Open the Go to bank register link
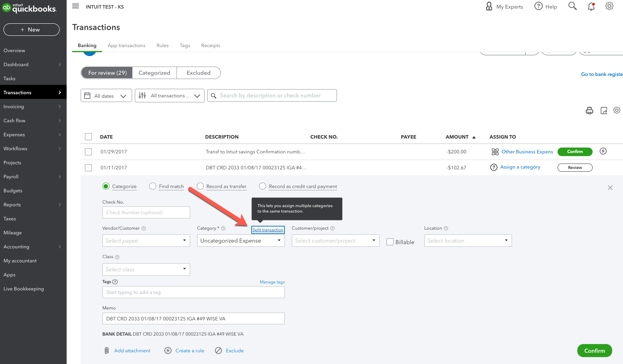The height and width of the screenshot is (364, 623). tap(602, 74)
